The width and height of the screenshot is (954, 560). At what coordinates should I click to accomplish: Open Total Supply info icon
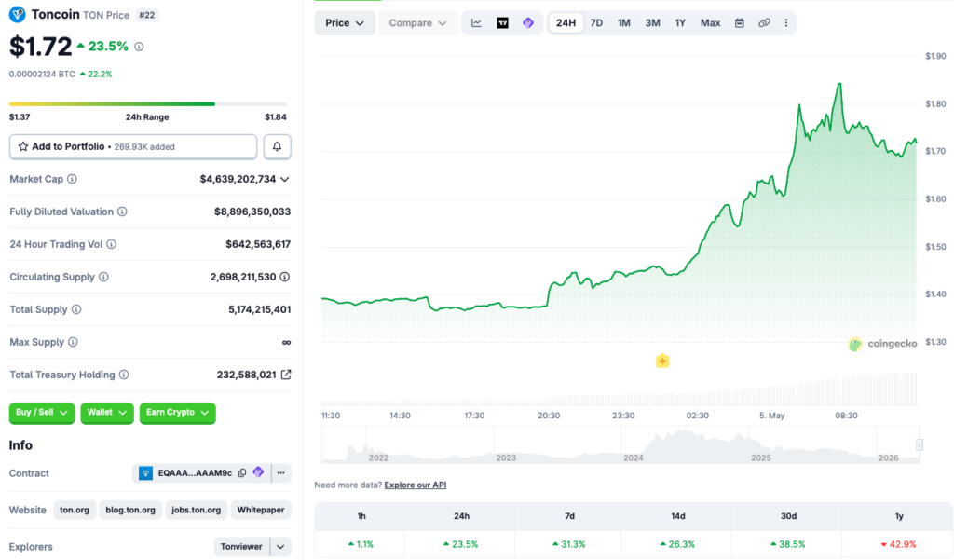[76, 309]
